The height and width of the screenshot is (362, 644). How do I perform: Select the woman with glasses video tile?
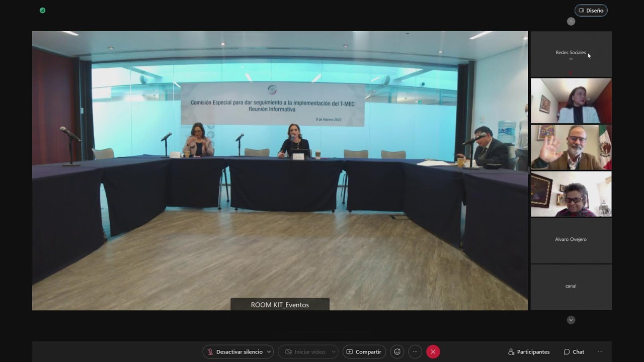click(571, 194)
